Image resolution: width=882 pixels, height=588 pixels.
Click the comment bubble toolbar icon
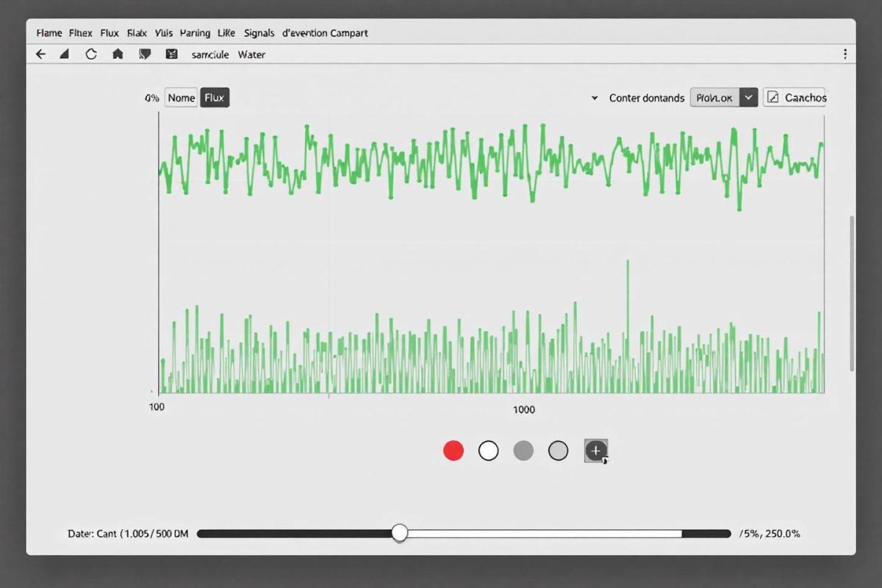tap(145, 54)
